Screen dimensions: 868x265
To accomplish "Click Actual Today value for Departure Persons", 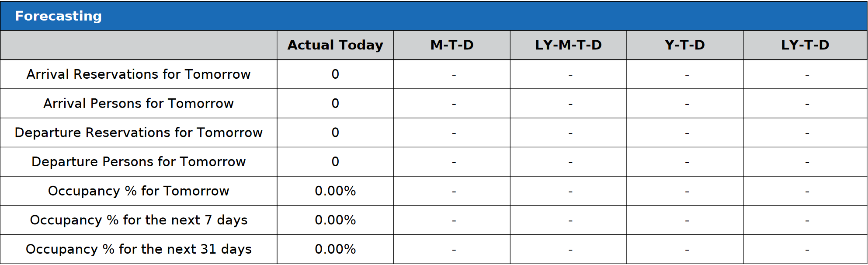I will pyautogui.click(x=335, y=162).
